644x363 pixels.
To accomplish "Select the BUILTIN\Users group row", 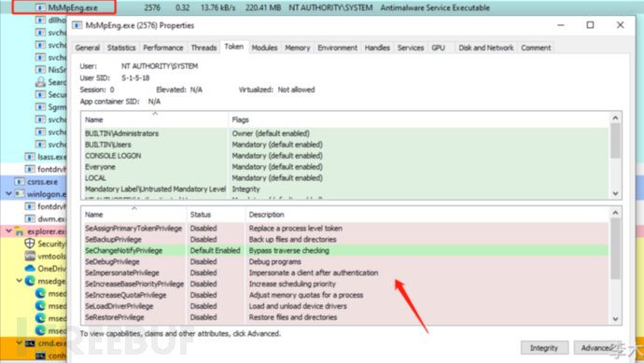I will tap(345, 145).
